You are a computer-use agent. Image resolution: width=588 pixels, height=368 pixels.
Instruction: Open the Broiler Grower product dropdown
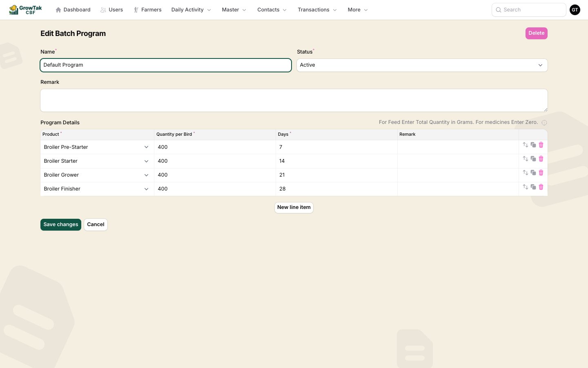[97, 175]
